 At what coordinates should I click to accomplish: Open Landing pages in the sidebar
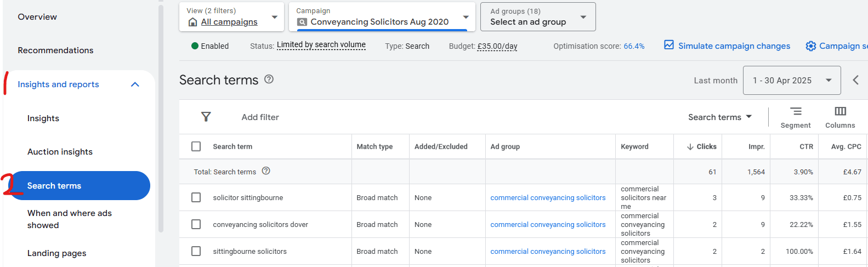pos(57,253)
